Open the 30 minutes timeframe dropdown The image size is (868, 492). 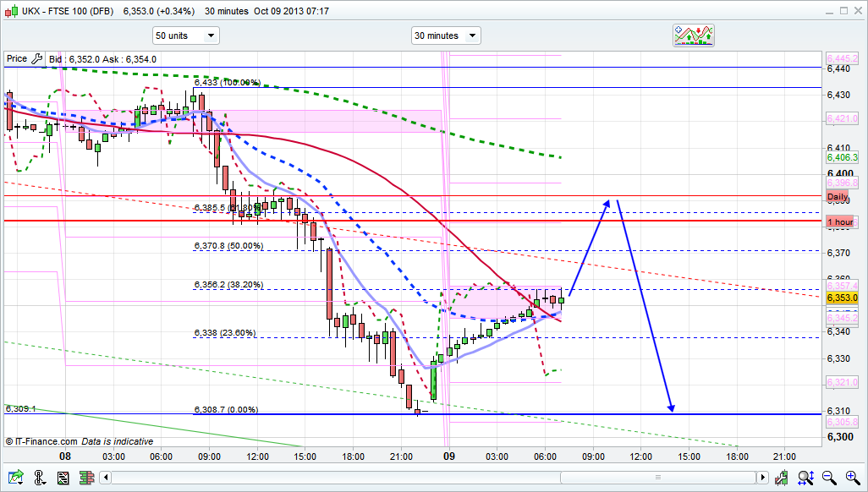tap(446, 36)
